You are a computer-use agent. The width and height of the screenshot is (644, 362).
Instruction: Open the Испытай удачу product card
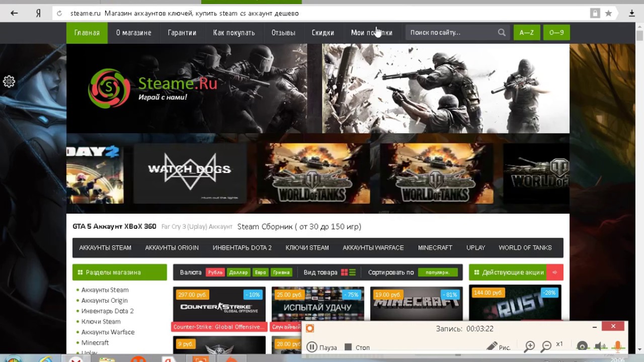[x=317, y=304]
